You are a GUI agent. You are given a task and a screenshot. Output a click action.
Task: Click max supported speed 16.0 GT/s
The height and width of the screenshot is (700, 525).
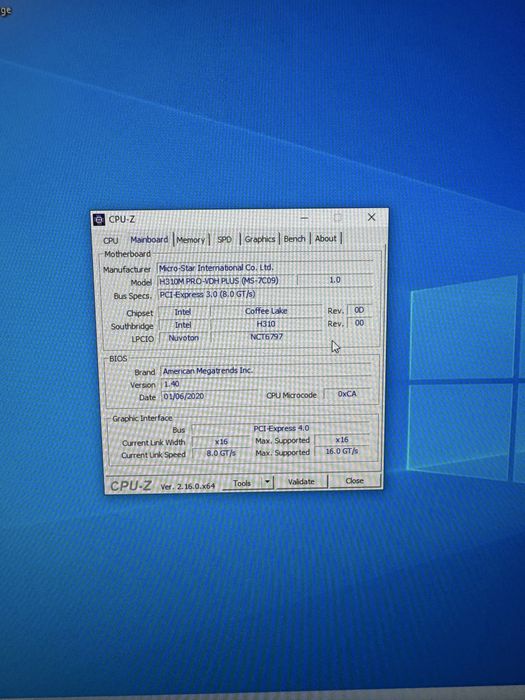[342, 451]
